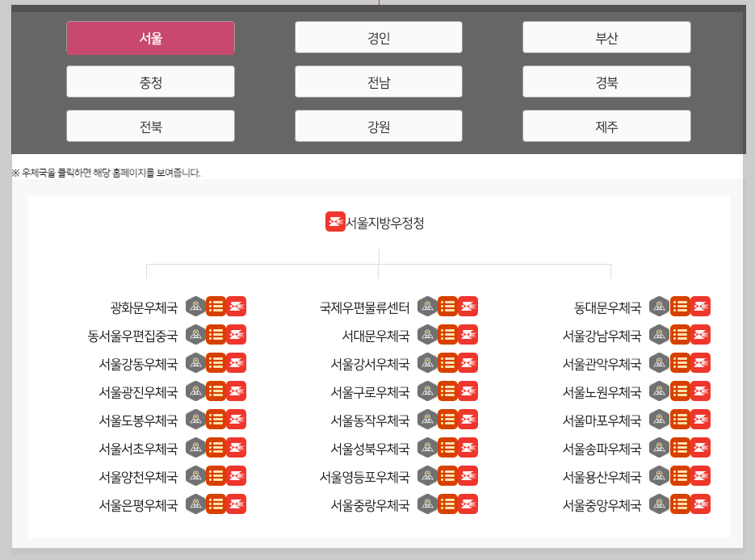Click the location icon beside 서울중랑우체국
This screenshot has width=755, height=560.
(426, 504)
